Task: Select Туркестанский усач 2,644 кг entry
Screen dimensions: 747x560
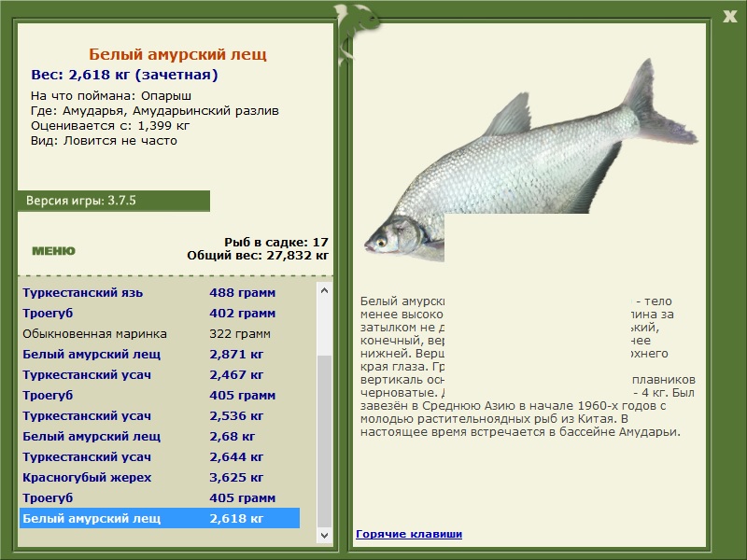Action: (160, 456)
